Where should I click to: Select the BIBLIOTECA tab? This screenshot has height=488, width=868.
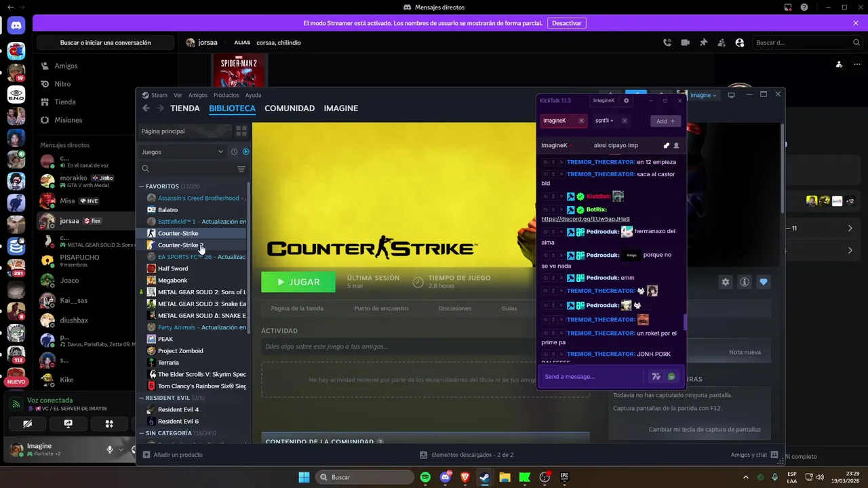point(232,108)
